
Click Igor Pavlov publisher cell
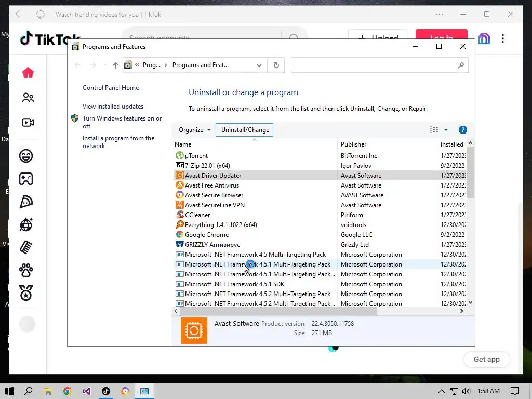[x=356, y=166]
